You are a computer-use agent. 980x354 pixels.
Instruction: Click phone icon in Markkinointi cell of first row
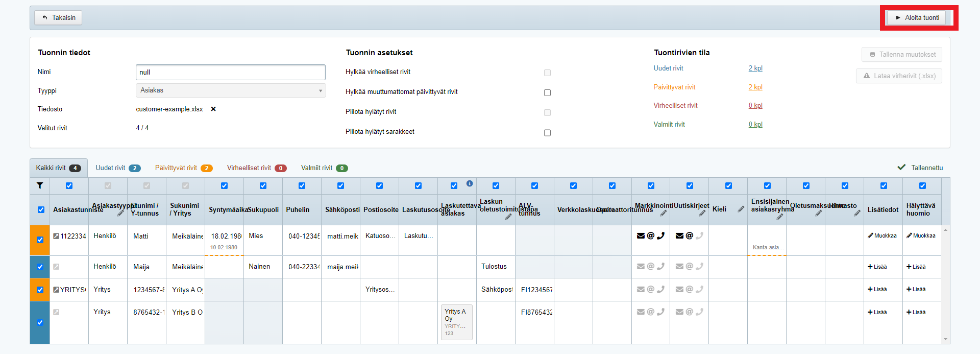coord(660,235)
